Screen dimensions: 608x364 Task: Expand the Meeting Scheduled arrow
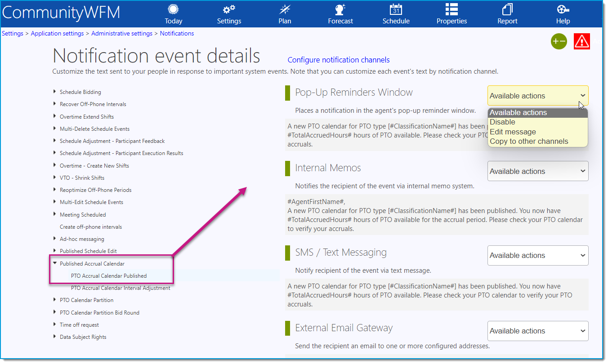click(x=55, y=214)
